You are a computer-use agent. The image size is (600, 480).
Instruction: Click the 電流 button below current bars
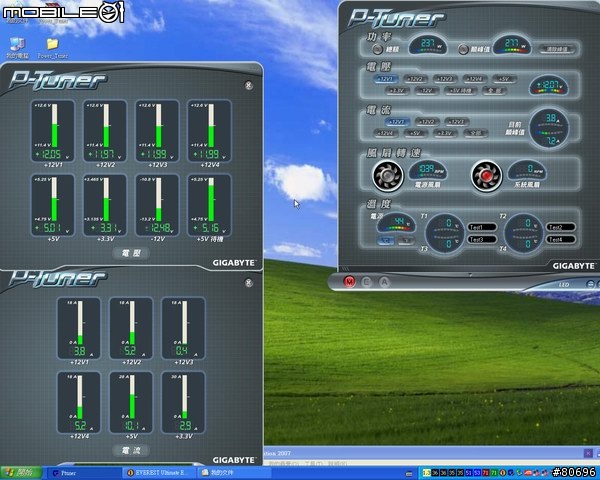[131, 451]
